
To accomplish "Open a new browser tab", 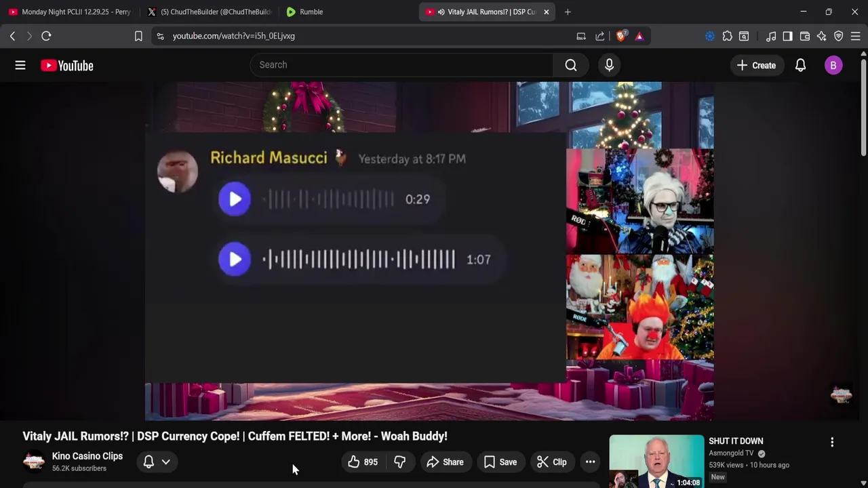I will pos(568,12).
